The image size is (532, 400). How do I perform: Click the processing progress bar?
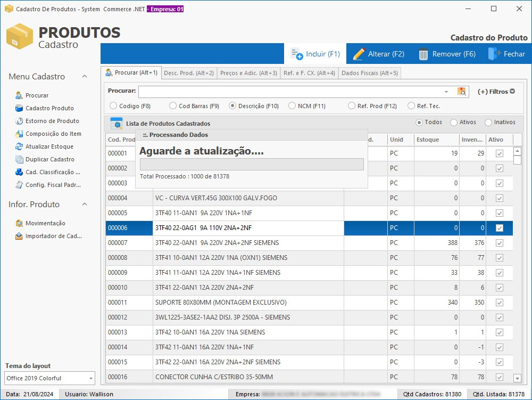click(x=252, y=164)
